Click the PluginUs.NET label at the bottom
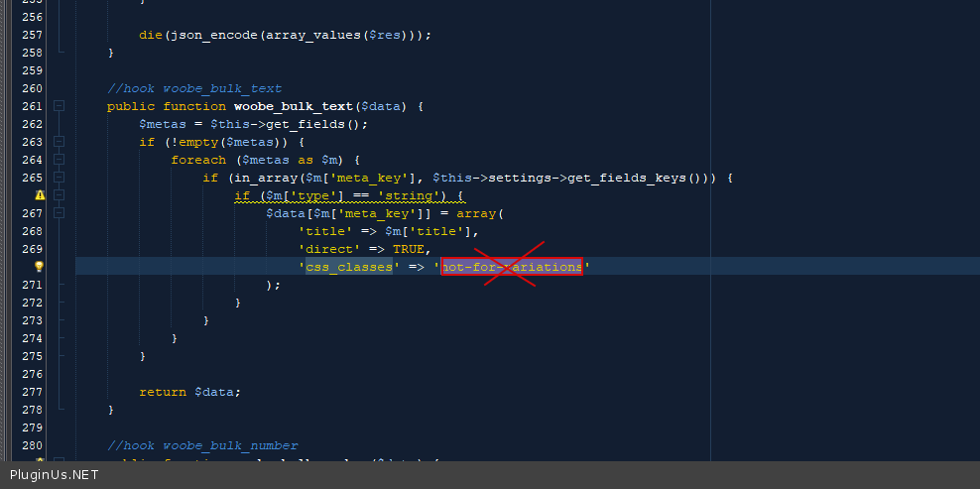This screenshot has width=980, height=489. [55, 475]
